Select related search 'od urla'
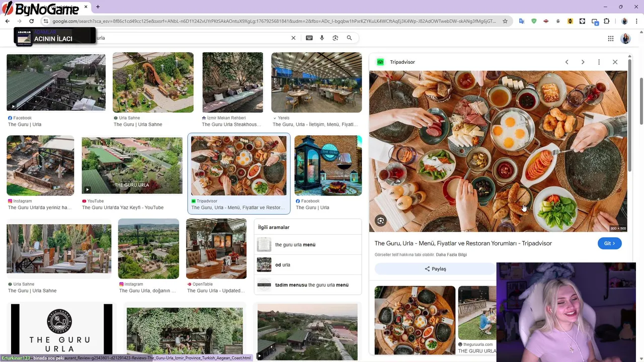Image resolution: width=644 pixels, height=362 pixels. pos(308,265)
